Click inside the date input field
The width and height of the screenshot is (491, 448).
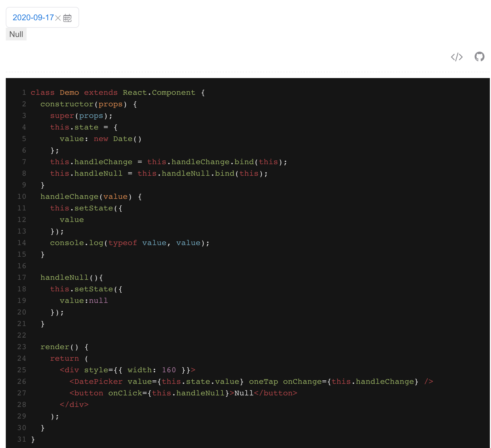pos(33,17)
